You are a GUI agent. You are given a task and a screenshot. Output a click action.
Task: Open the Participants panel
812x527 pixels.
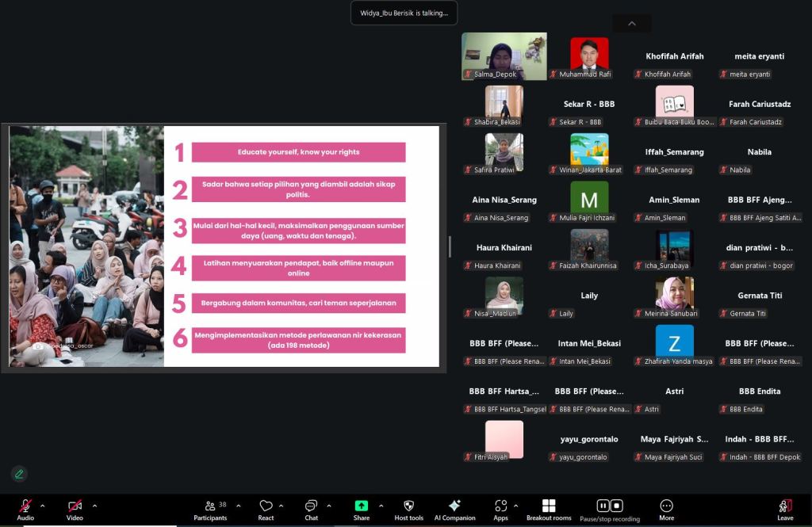(x=210, y=509)
